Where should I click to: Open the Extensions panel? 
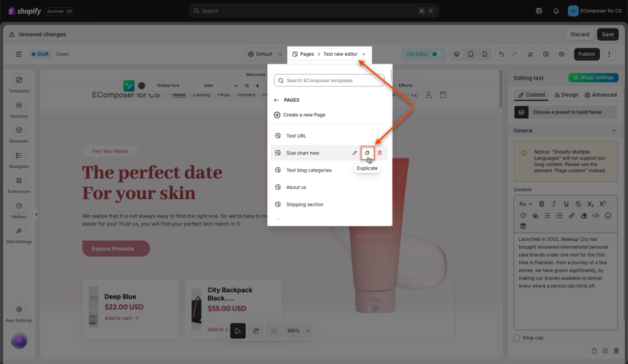pyautogui.click(x=19, y=185)
